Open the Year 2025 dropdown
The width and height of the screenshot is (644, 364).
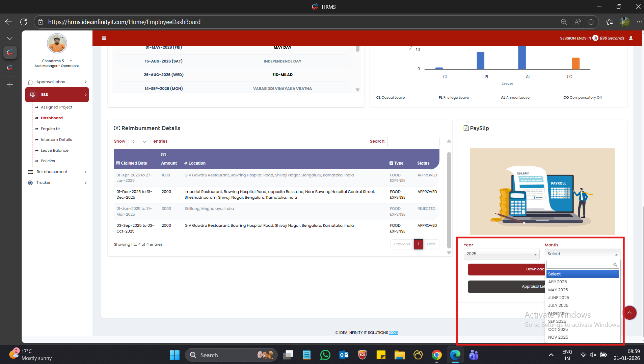[x=501, y=254]
